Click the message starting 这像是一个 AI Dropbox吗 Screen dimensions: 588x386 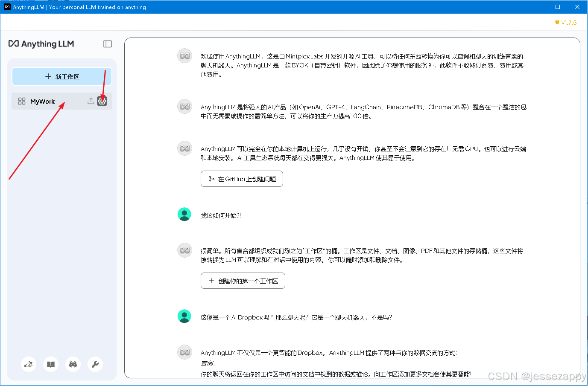[x=296, y=317]
